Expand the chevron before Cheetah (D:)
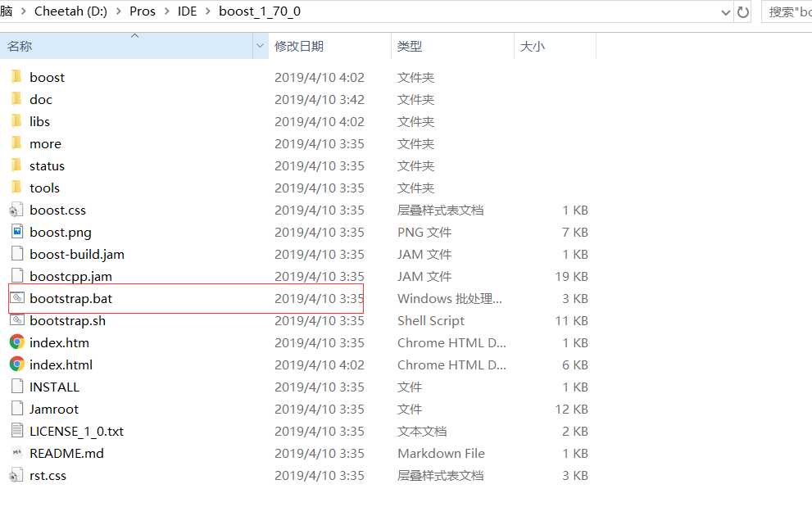This screenshot has height=507, width=812. click(23, 11)
